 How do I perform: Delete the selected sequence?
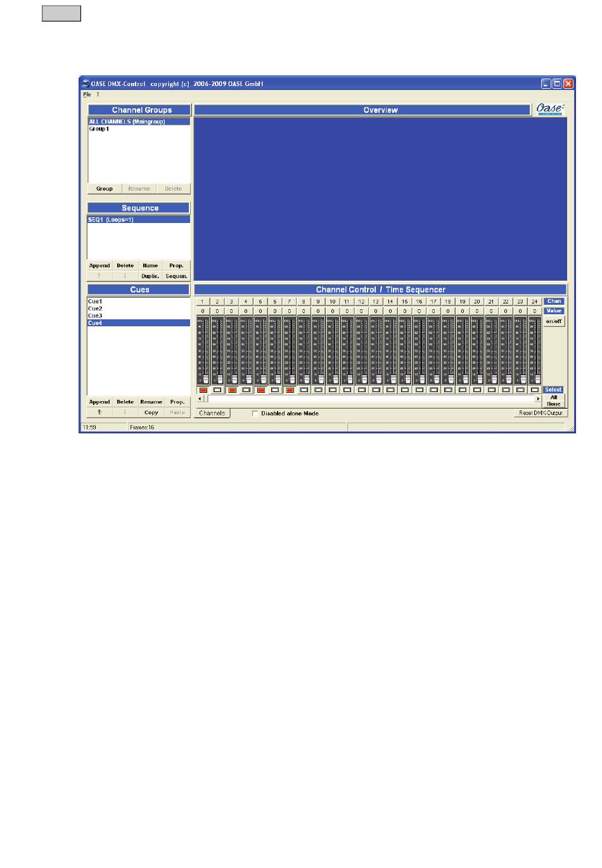click(x=125, y=265)
